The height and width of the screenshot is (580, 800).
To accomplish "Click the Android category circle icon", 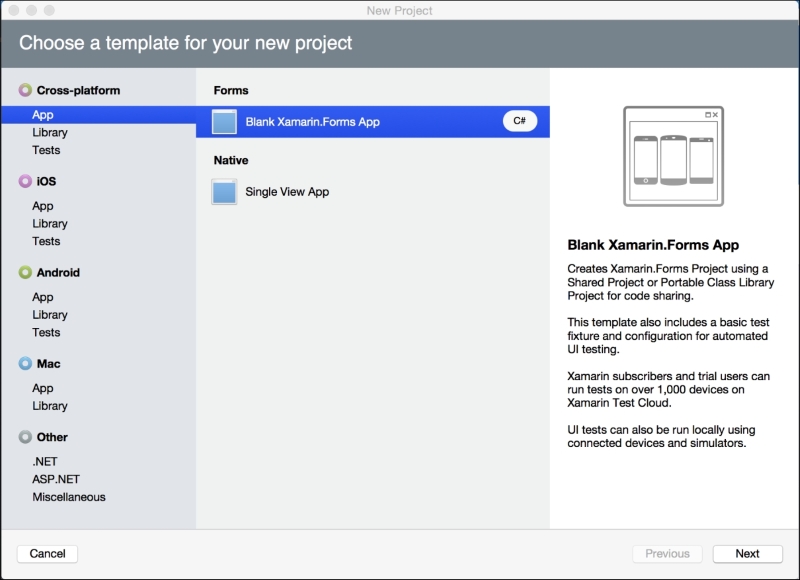I will click(25, 272).
